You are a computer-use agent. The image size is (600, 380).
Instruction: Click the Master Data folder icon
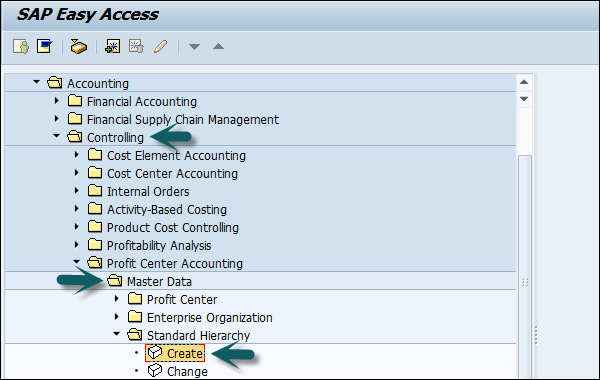[114, 281]
